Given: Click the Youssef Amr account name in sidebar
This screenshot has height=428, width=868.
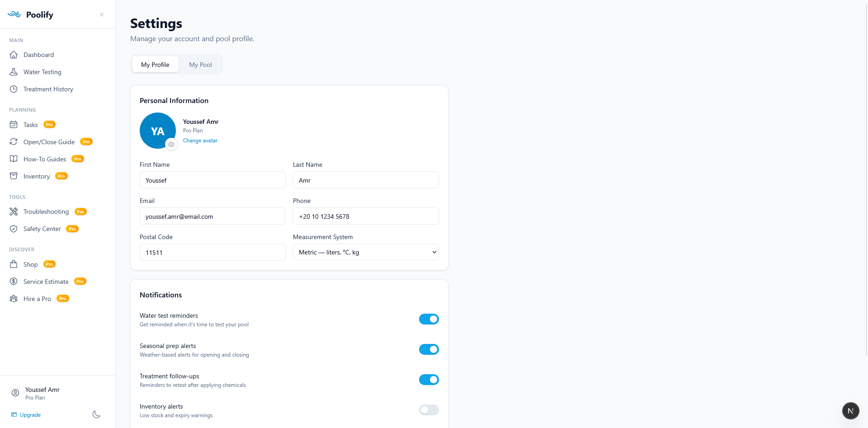Looking at the screenshot, I should 42,390.
